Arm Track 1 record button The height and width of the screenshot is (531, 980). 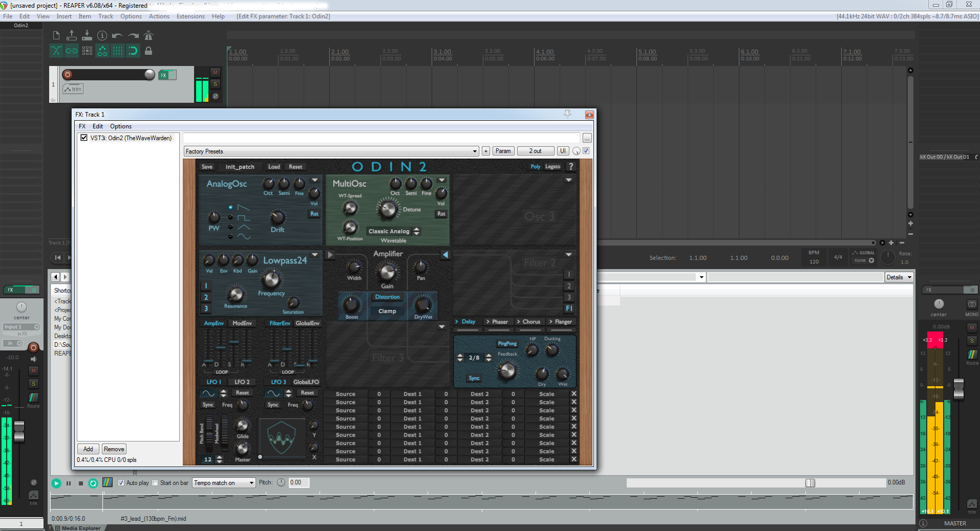click(67, 75)
